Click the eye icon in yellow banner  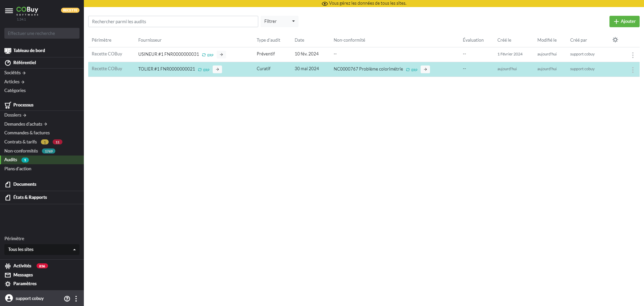coord(324,4)
